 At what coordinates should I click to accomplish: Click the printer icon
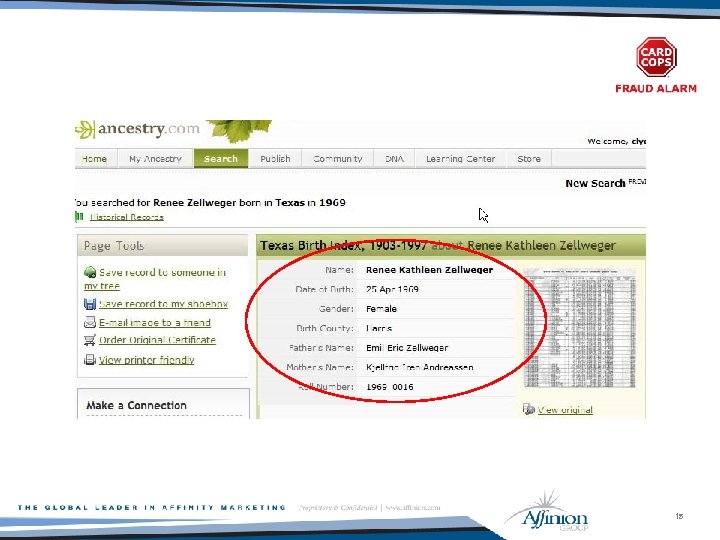pos(90,360)
